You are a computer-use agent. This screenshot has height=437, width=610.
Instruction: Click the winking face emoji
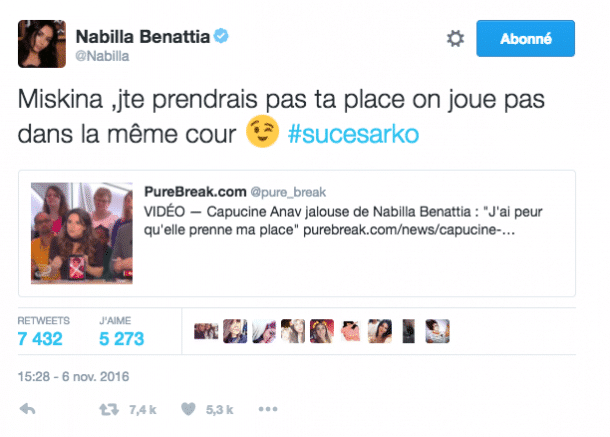coord(263,135)
